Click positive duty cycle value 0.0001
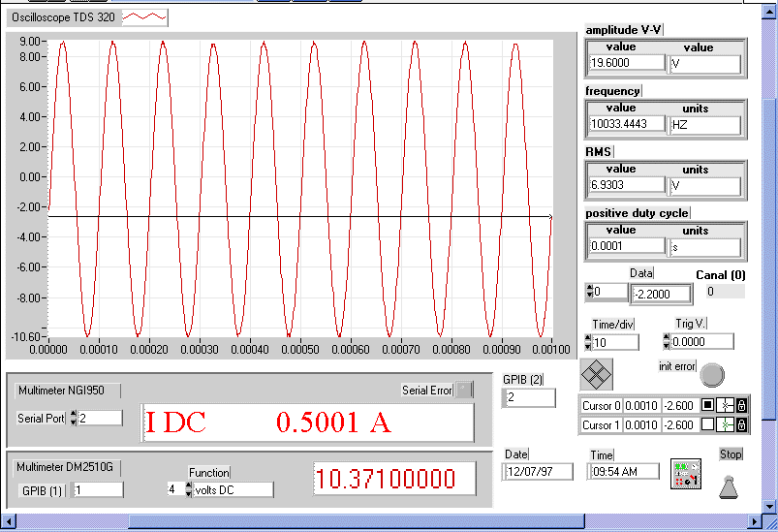This screenshot has height=532, width=778. click(x=627, y=246)
